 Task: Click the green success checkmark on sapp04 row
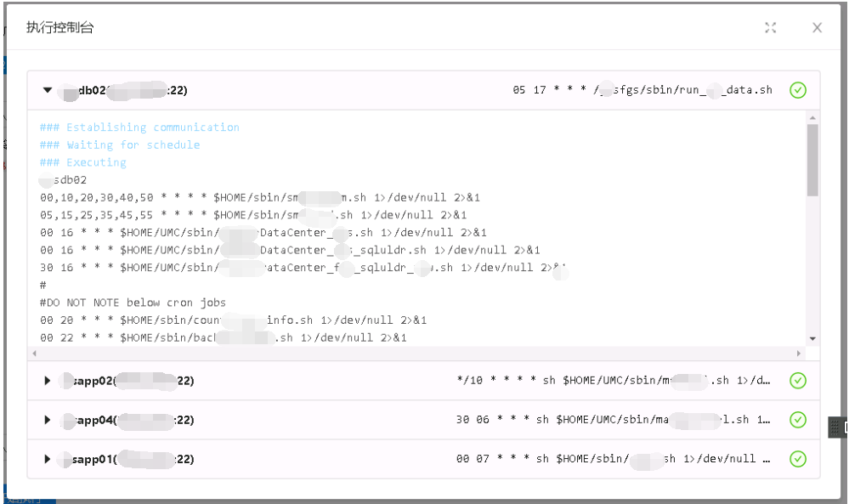coord(797,420)
